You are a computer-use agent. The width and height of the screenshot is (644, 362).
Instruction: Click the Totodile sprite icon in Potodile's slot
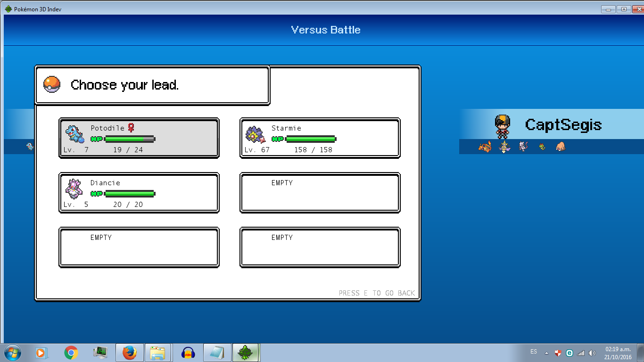[74, 134]
